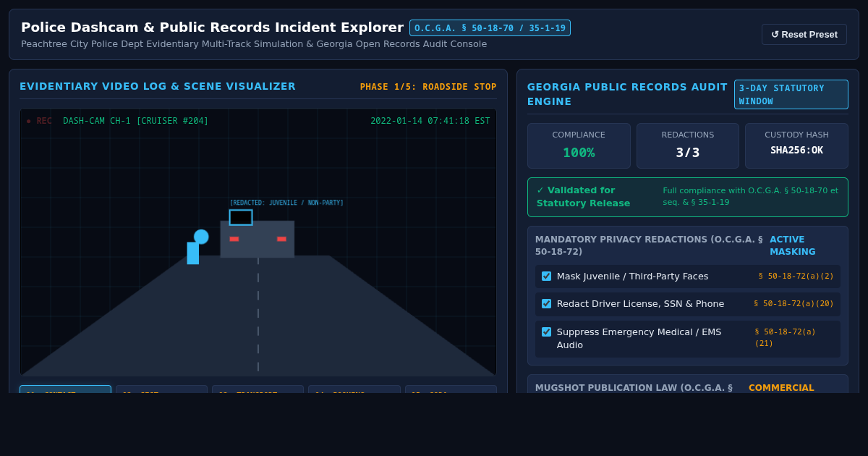Click the § 50-18-72(a)(20) statute reference

(x=793, y=303)
